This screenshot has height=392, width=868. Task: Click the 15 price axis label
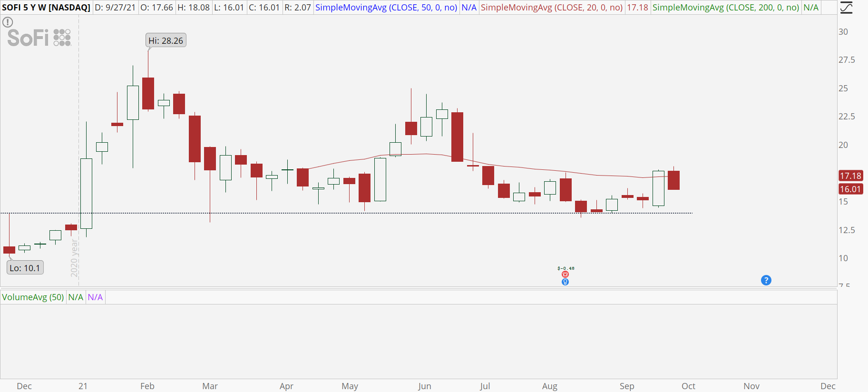[x=843, y=202]
